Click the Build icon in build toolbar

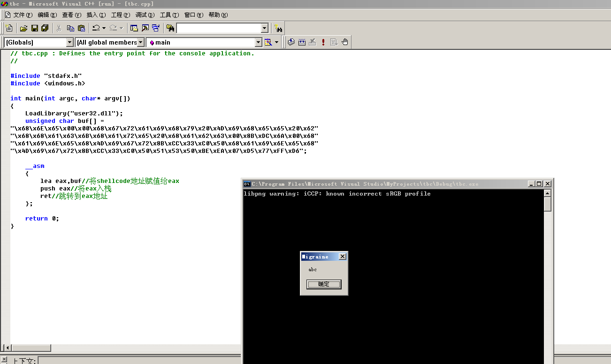(x=302, y=42)
